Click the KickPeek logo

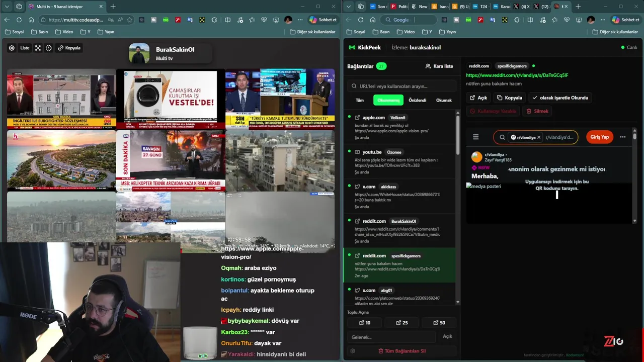pyautogui.click(x=365, y=47)
